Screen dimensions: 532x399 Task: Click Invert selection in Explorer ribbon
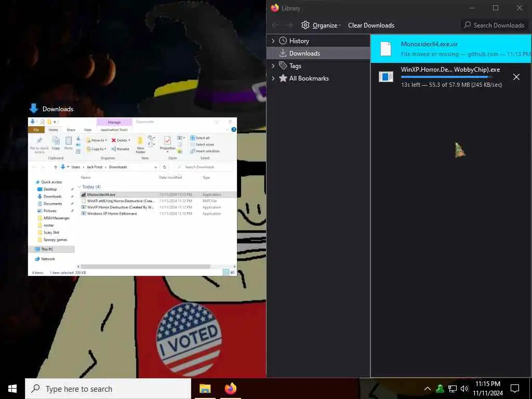205,151
